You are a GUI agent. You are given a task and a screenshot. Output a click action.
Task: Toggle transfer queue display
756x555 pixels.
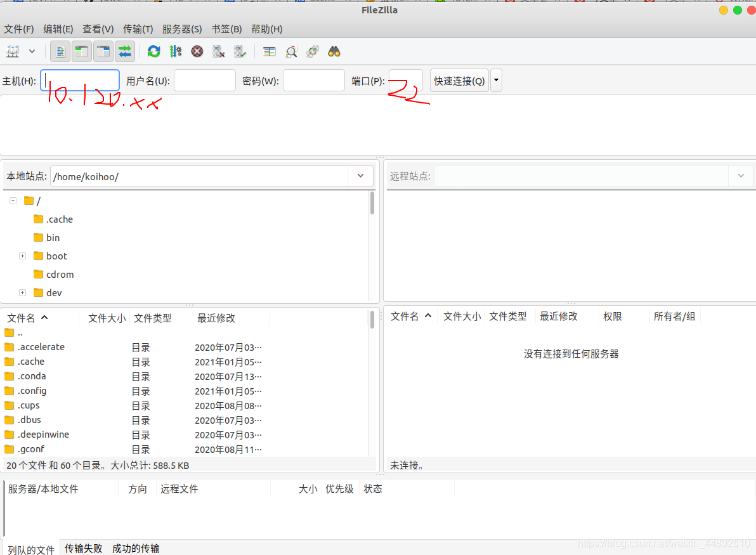125,51
